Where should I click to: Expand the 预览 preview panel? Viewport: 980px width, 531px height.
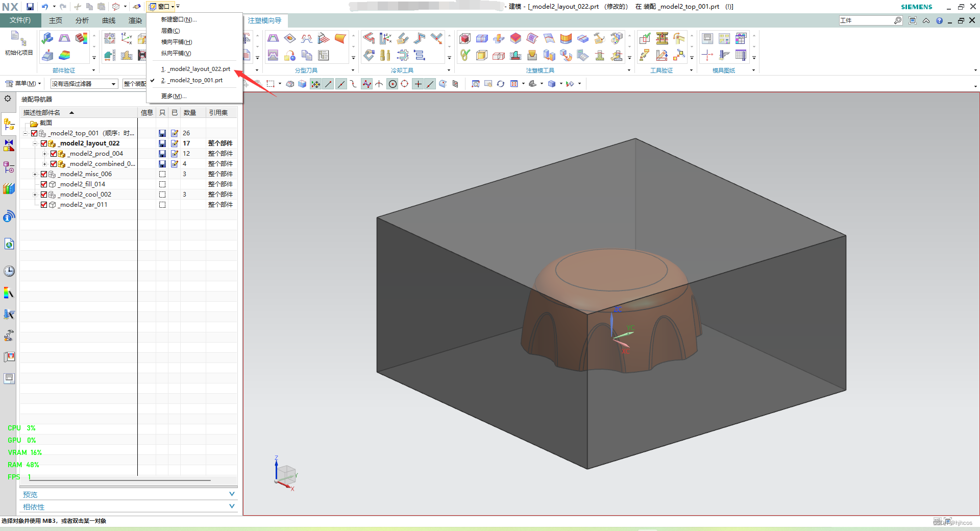coord(129,494)
